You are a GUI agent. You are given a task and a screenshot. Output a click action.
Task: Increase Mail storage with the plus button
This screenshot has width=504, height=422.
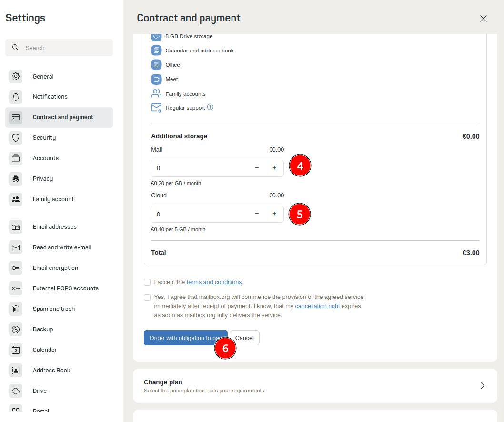274,168
